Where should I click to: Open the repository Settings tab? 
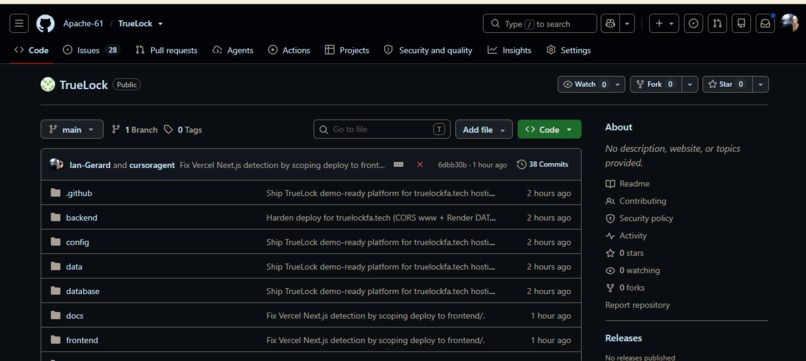569,50
